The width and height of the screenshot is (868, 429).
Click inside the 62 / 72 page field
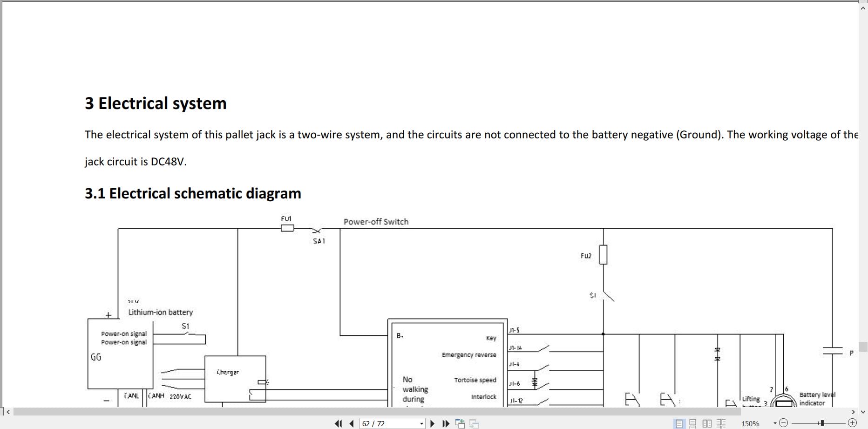pos(387,423)
